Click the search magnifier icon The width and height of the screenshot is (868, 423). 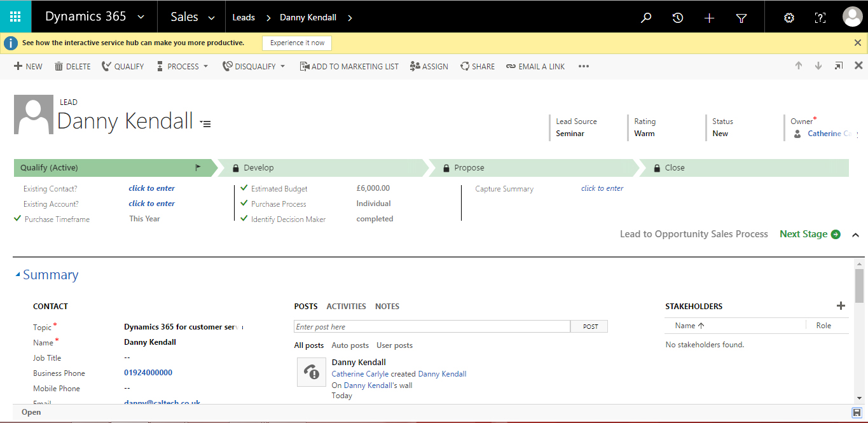pyautogui.click(x=646, y=18)
